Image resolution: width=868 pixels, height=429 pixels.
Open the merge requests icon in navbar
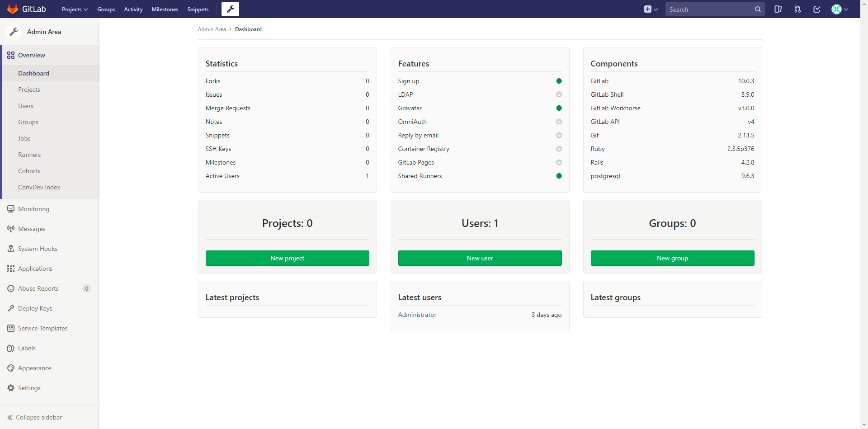coord(797,9)
